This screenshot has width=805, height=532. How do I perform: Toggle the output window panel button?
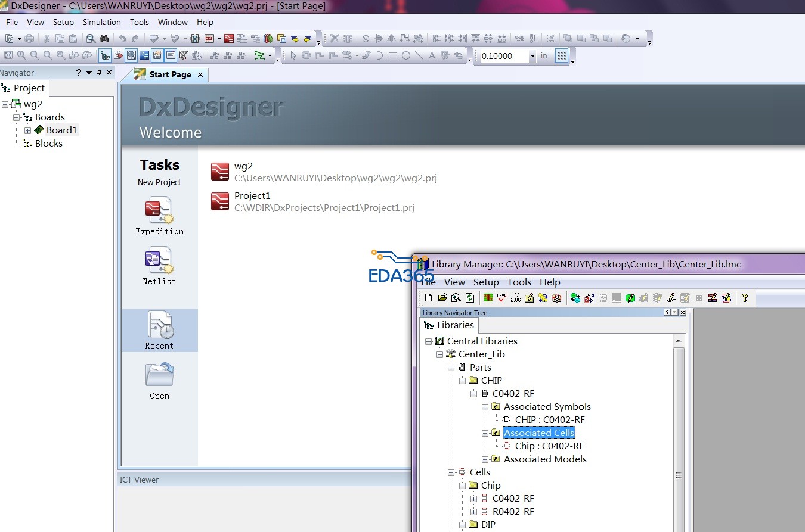pos(171,55)
